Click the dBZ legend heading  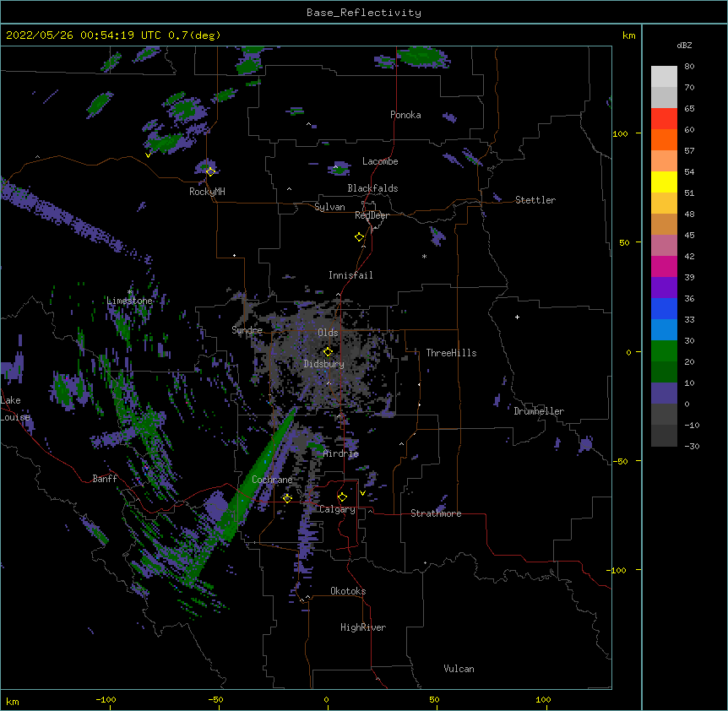coord(684,46)
